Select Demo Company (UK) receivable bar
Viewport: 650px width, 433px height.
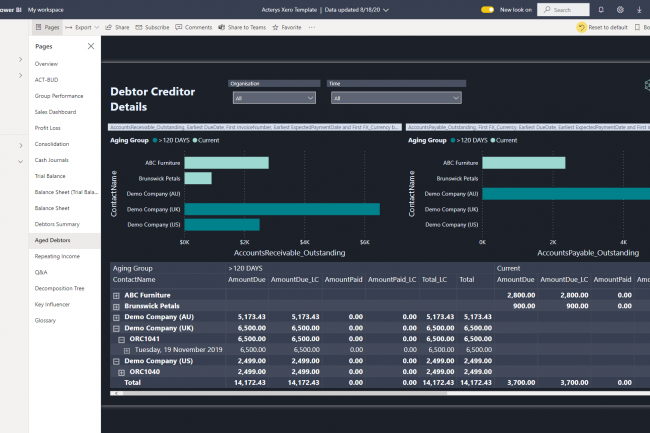coord(282,209)
